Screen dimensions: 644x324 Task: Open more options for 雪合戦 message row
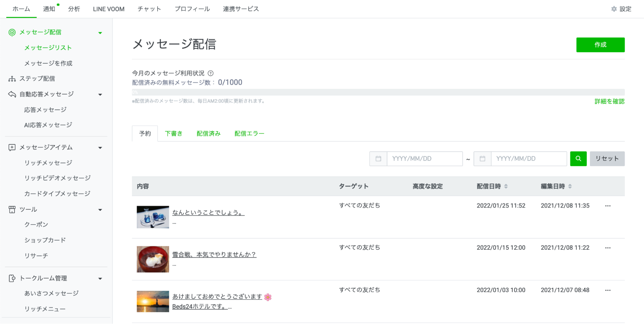point(608,248)
